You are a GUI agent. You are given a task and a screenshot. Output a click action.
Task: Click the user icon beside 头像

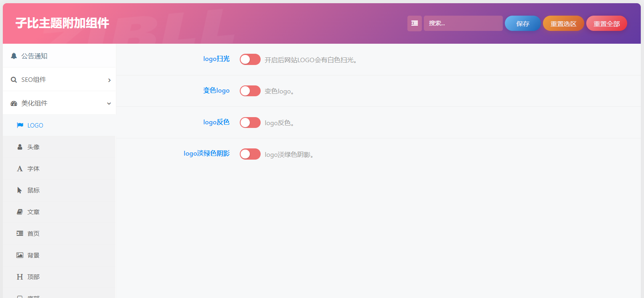click(x=20, y=147)
